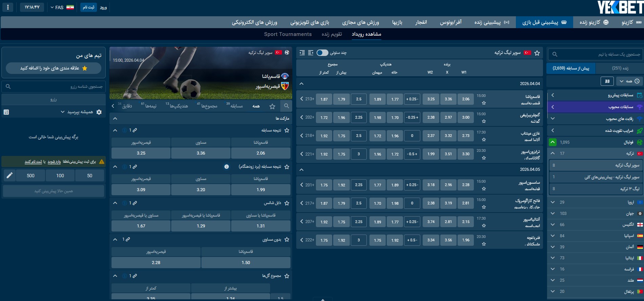Star the Match Result market as favorite

(x=287, y=130)
